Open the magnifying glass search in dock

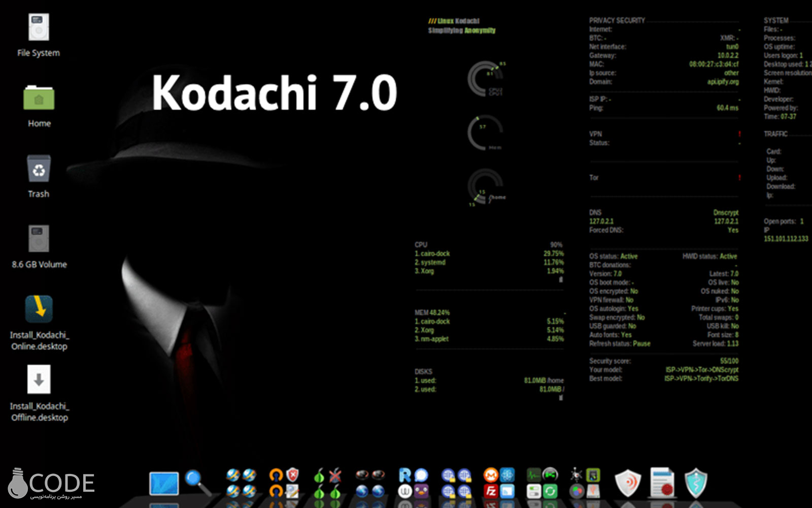tap(198, 483)
